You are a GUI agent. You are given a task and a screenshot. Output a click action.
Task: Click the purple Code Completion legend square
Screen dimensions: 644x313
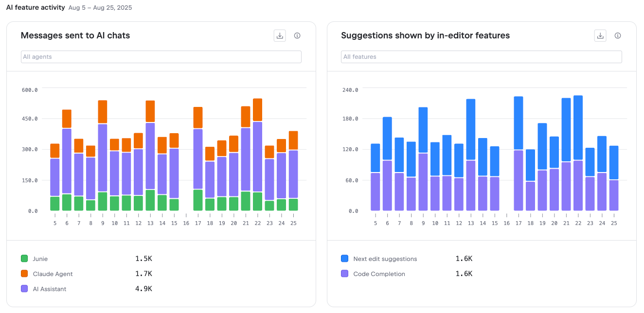coord(345,274)
